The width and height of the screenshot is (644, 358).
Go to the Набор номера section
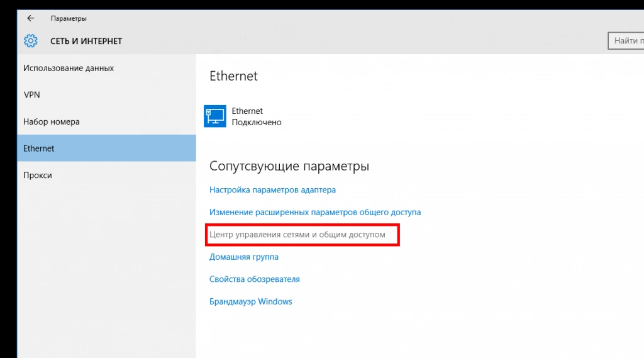(x=52, y=121)
